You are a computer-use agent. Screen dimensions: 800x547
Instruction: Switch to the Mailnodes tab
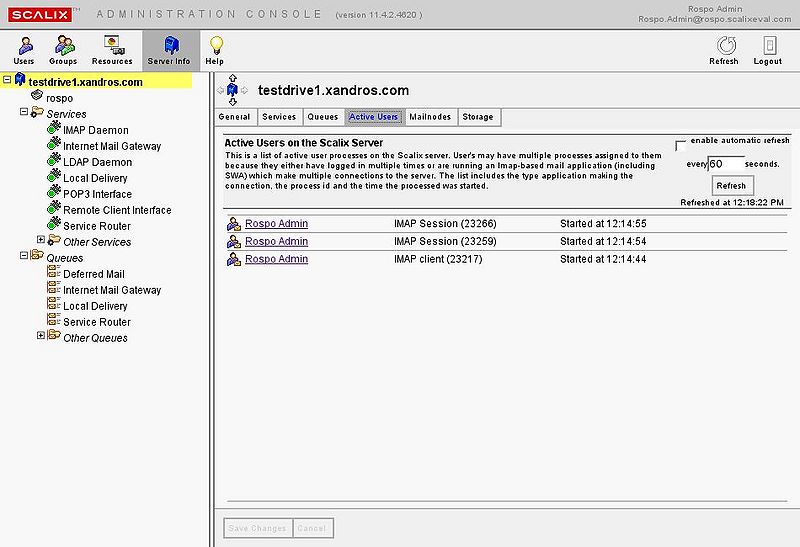click(430, 117)
